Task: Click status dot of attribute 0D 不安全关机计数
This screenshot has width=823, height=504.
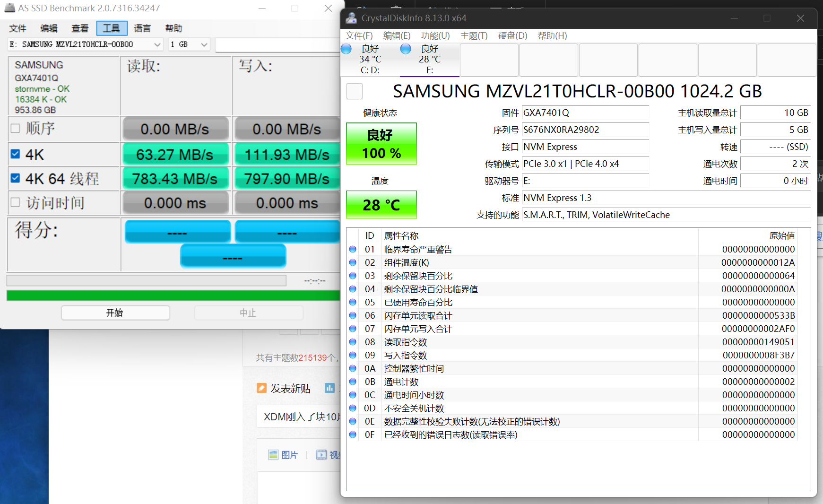Action: (353, 408)
